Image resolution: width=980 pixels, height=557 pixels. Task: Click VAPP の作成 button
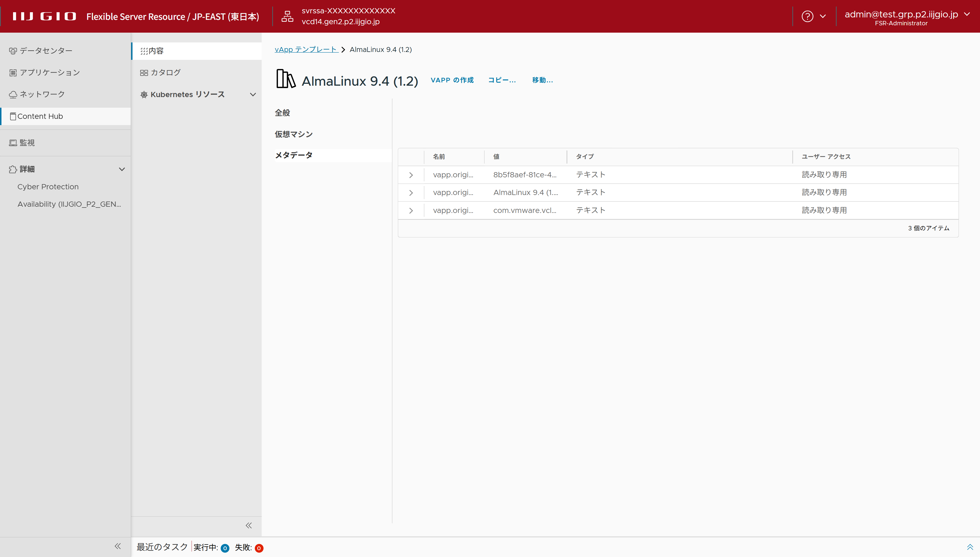[452, 80]
